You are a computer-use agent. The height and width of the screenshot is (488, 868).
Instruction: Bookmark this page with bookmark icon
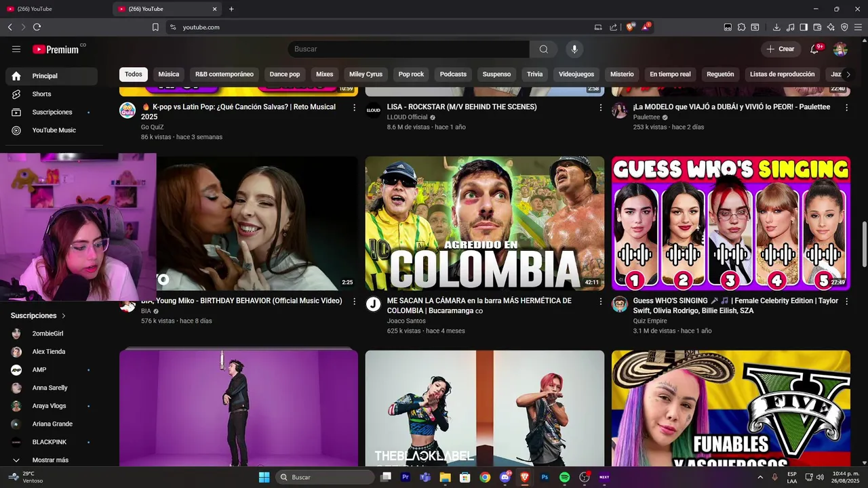pyautogui.click(x=155, y=27)
